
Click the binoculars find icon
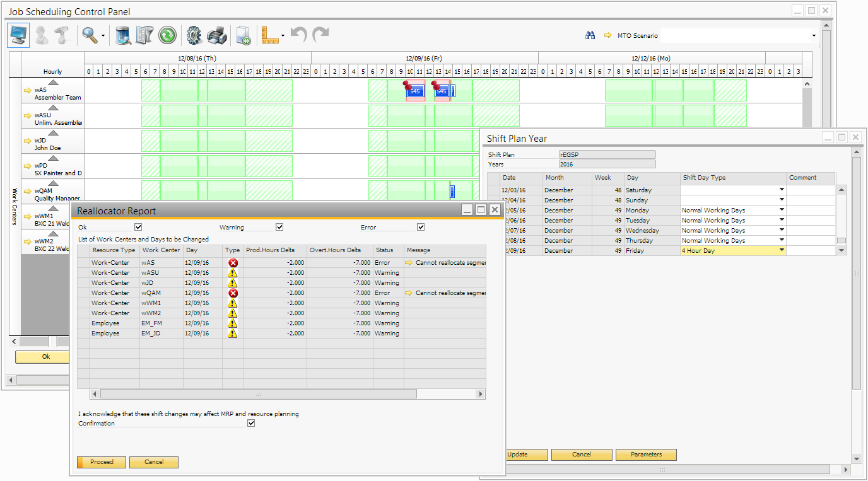coord(590,35)
